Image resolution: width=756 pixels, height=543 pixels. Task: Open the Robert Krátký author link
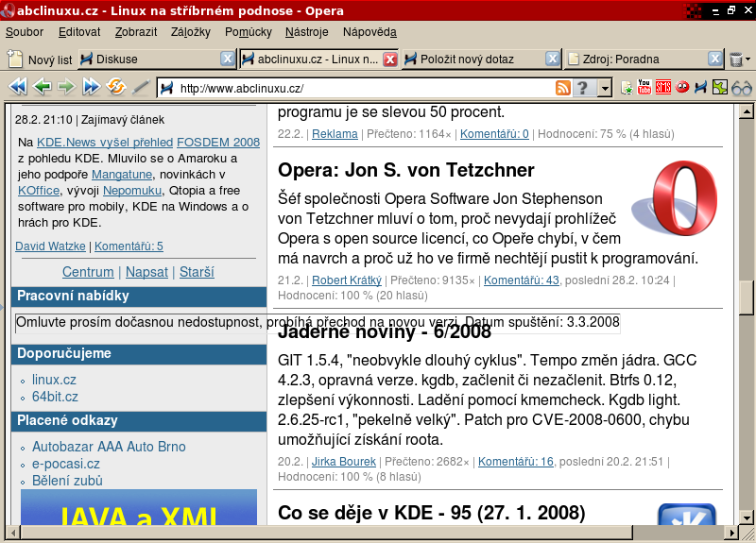[x=347, y=280]
